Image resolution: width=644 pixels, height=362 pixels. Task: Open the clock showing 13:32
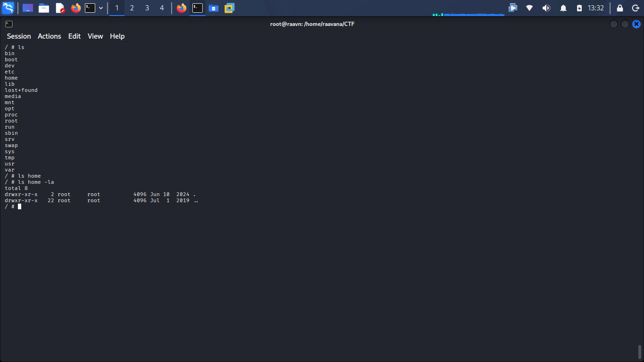point(596,8)
